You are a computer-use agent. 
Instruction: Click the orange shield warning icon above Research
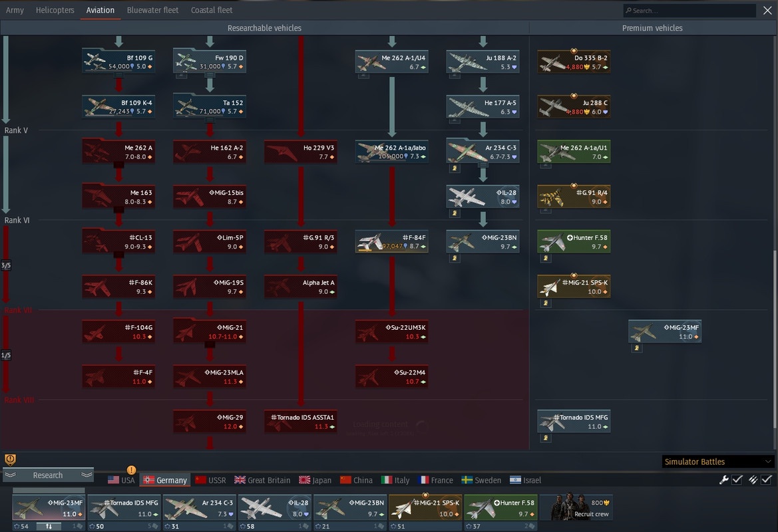[10, 460]
